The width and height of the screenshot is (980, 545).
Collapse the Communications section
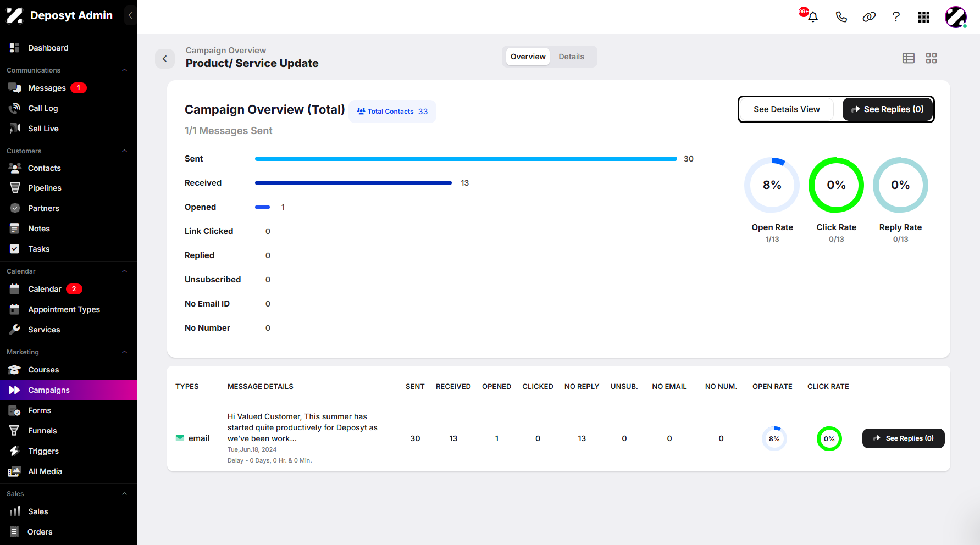coord(124,70)
